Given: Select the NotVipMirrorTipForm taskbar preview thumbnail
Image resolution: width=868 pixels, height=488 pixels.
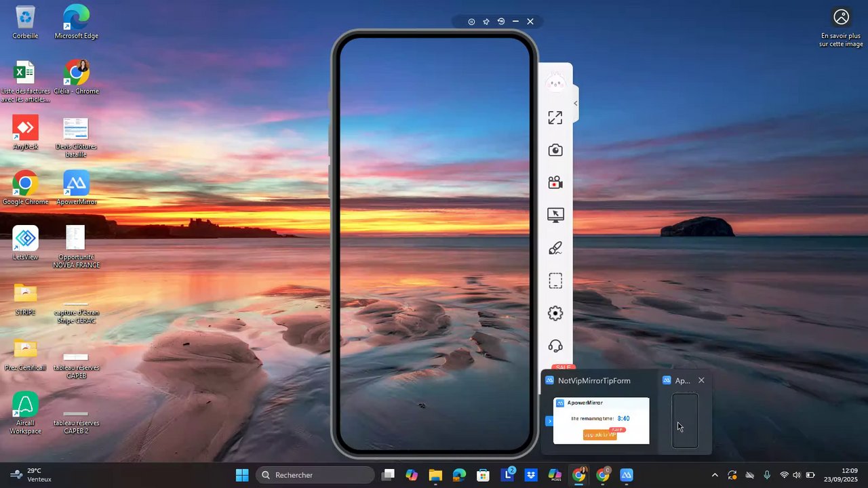Looking at the screenshot, I should [601, 421].
